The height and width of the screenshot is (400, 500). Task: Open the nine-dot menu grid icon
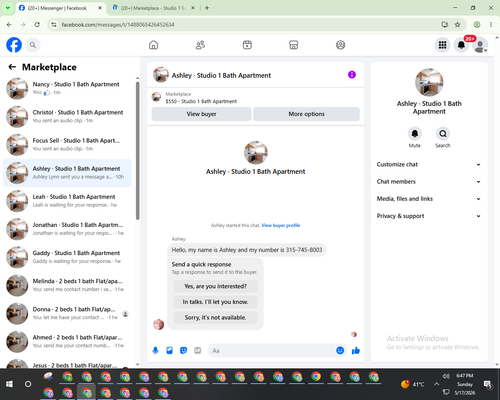(x=442, y=45)
